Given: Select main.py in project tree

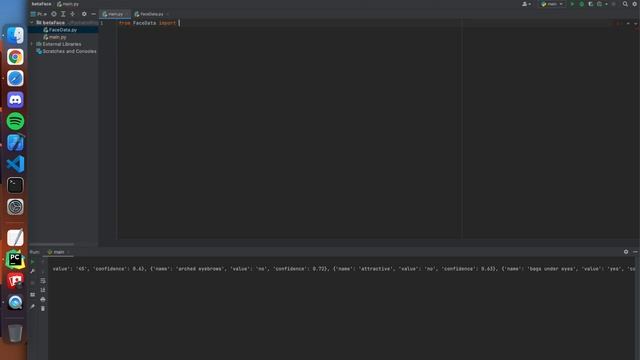Looking at the screenshot, I should pyautogui.click(x=58, y=37).
